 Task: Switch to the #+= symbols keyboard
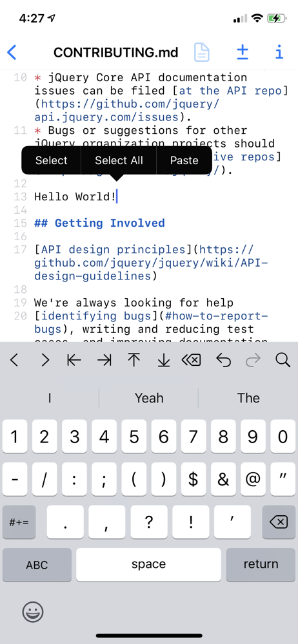point(19,522)
